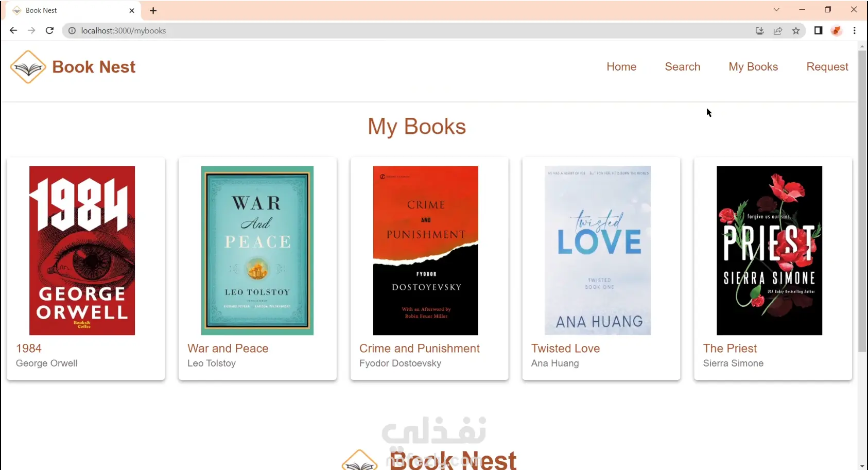The image size is (868, 470).
Task: Expand the tab search dropdown arrow
Action: coord(776,10)
